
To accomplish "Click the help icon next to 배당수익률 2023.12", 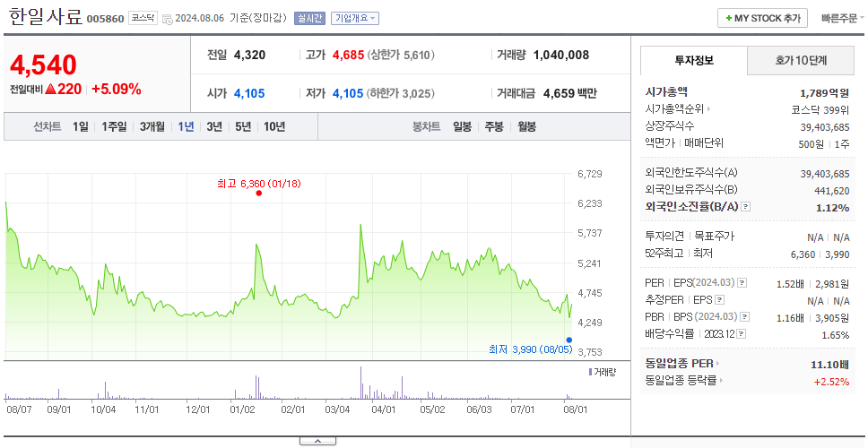I will pyautogui.click(x=742, y=334).
